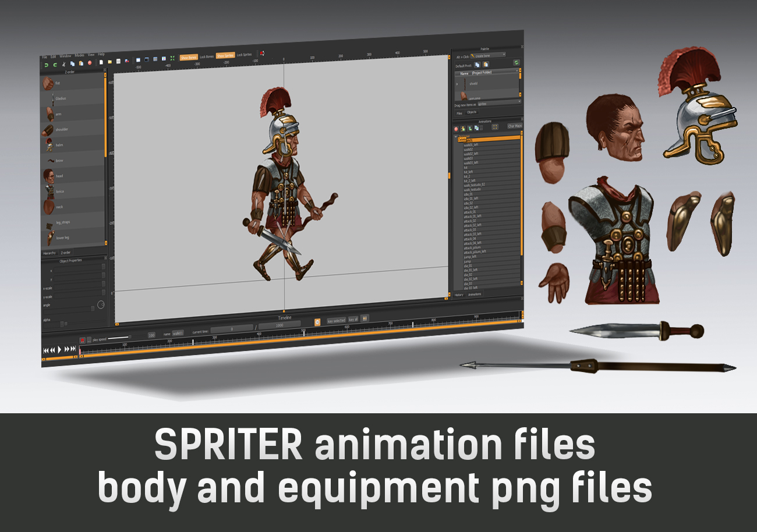Click the New project blank page icon
This screenshot has height=532, width=757.
click(x=101, y=62)
